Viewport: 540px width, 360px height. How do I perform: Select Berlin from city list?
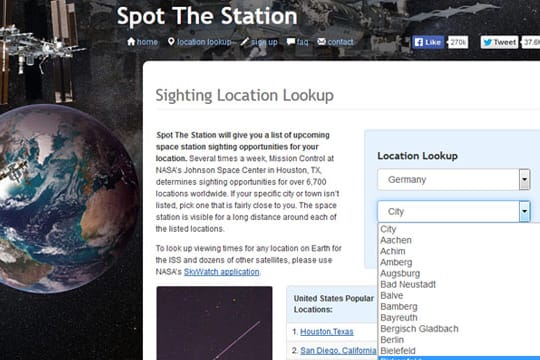pos(392,340)
